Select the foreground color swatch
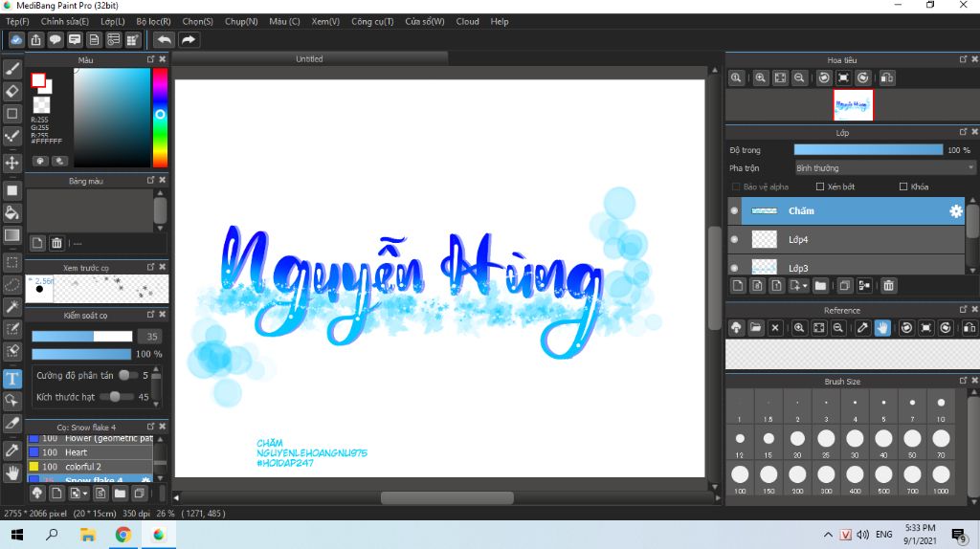The height and width of the screenshot is (549, 980). 38,80
